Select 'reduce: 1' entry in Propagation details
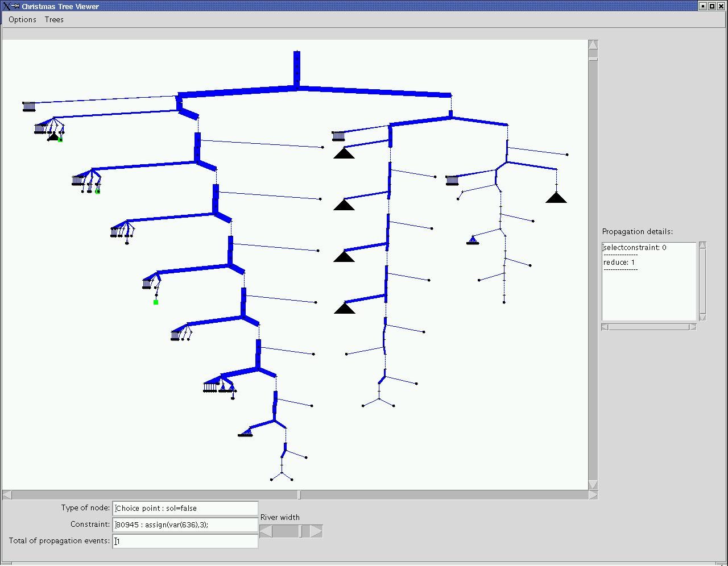This screenshot has width=728, height=566. [x=619, y=263]
